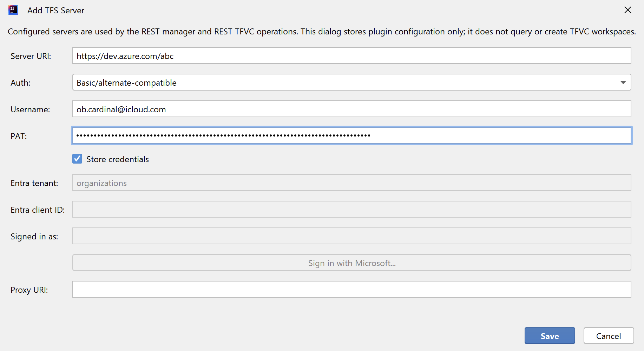This screenshot has height=351, width=644.
Task: Click the Server URI input field
Action: 352,55
